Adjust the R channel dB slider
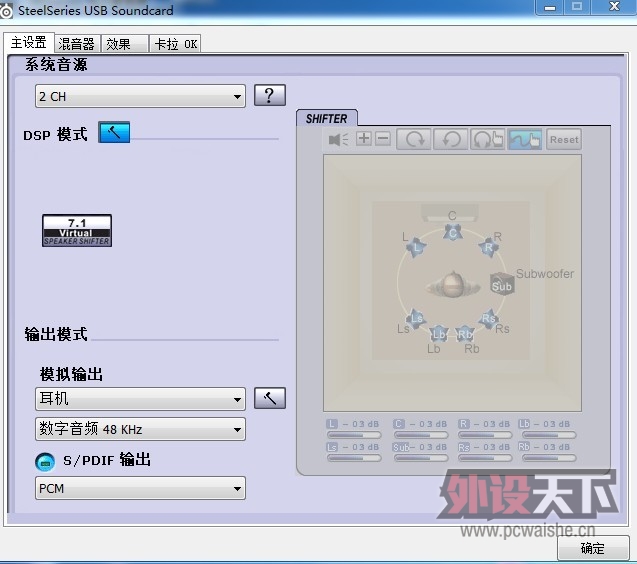The image size is (637, 564). [x=485, y=435]
